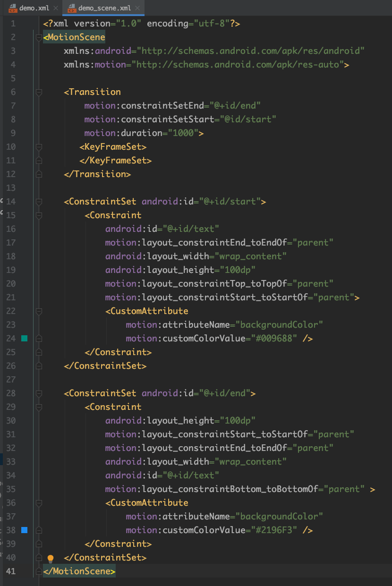Click the "100dp" layout_height value on line 30
Screen dimensions: 392x586
238,420
